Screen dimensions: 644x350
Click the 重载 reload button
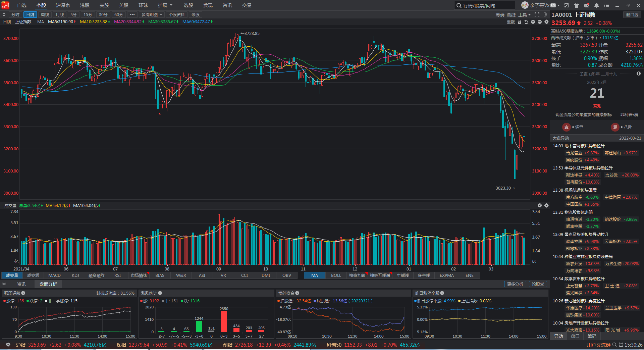(x=511, y=22)
